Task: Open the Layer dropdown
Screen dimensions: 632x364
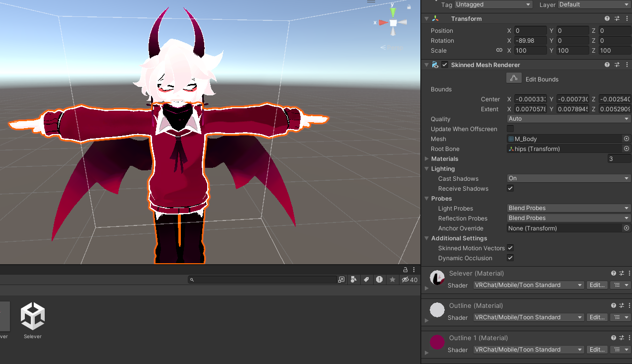Action: tap(594, 4)
